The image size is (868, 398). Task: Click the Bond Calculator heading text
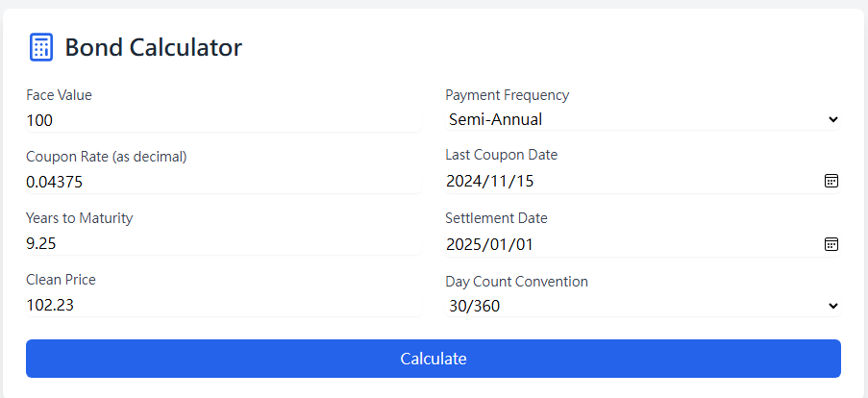pos(154,47)
